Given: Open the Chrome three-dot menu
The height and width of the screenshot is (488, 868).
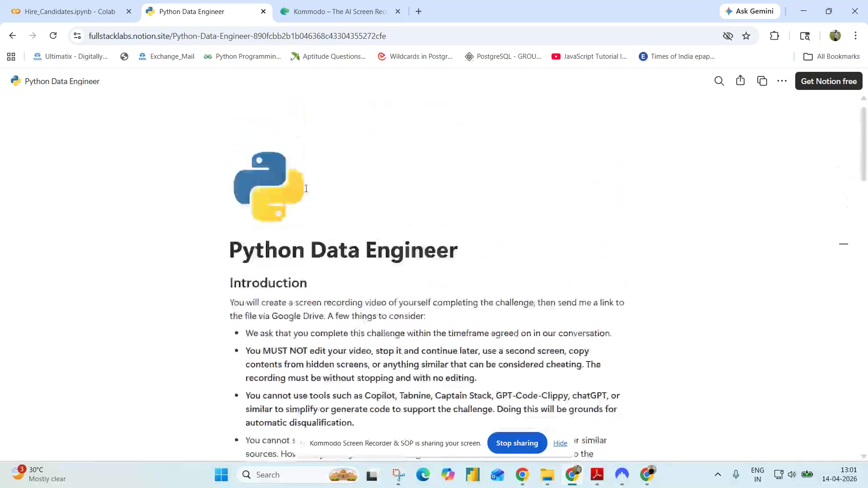Looking at the screenshot, I should pyautogui.click(x=855, y=36).
